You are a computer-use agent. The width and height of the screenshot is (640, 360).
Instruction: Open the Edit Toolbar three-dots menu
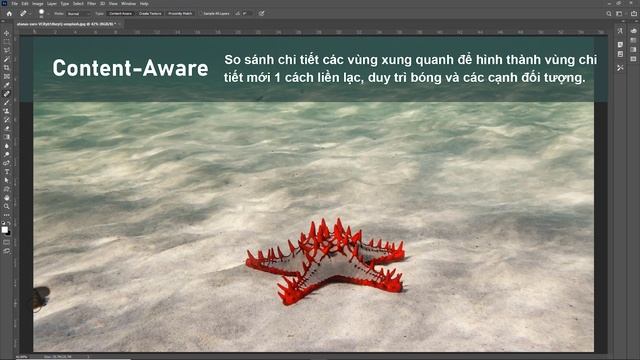pos(7,215)
